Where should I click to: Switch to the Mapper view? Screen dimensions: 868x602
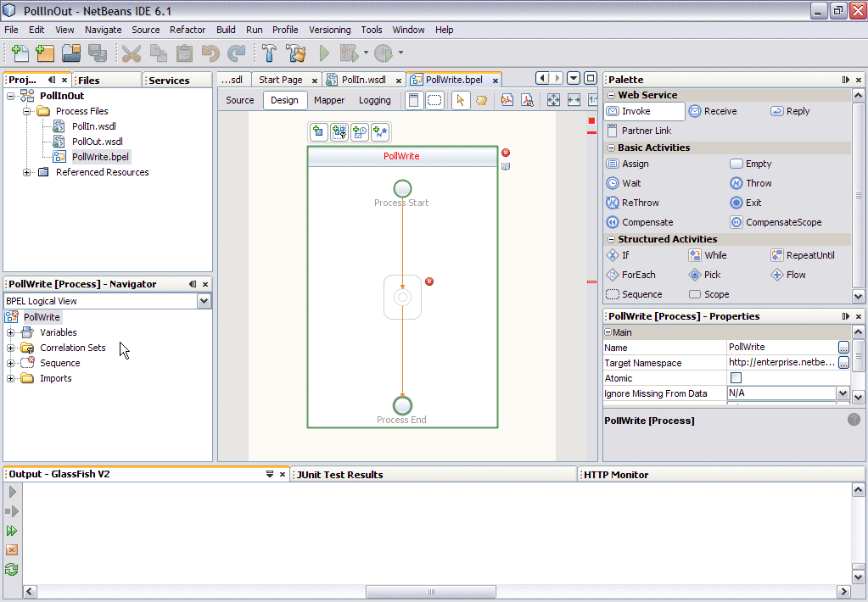[x=329, y=99]
